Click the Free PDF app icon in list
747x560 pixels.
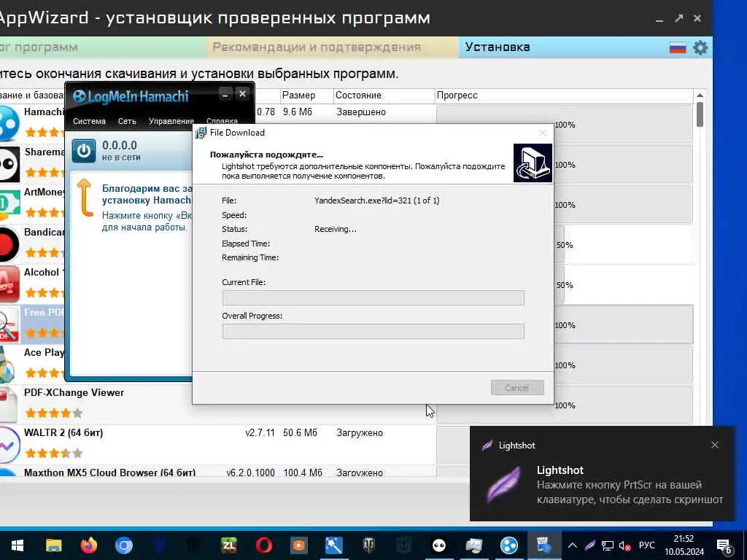click(9, 324)
